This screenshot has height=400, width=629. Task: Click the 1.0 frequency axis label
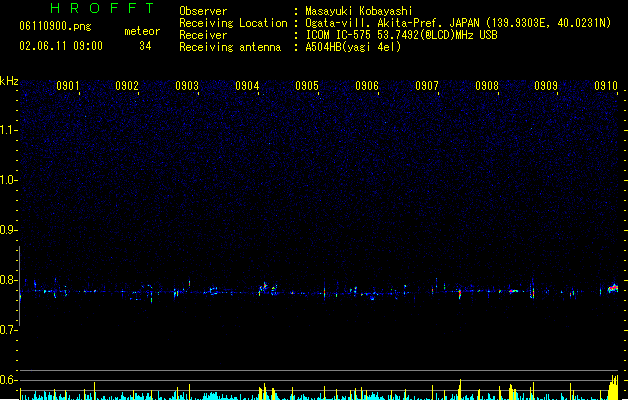click(8, 180)
